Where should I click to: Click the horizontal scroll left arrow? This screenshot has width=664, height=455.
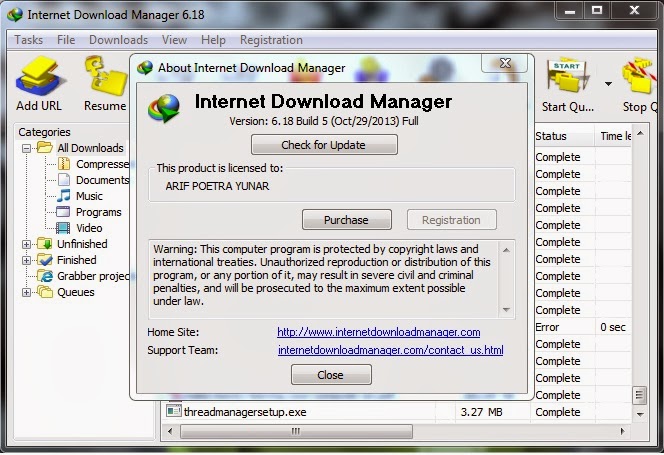170,431
